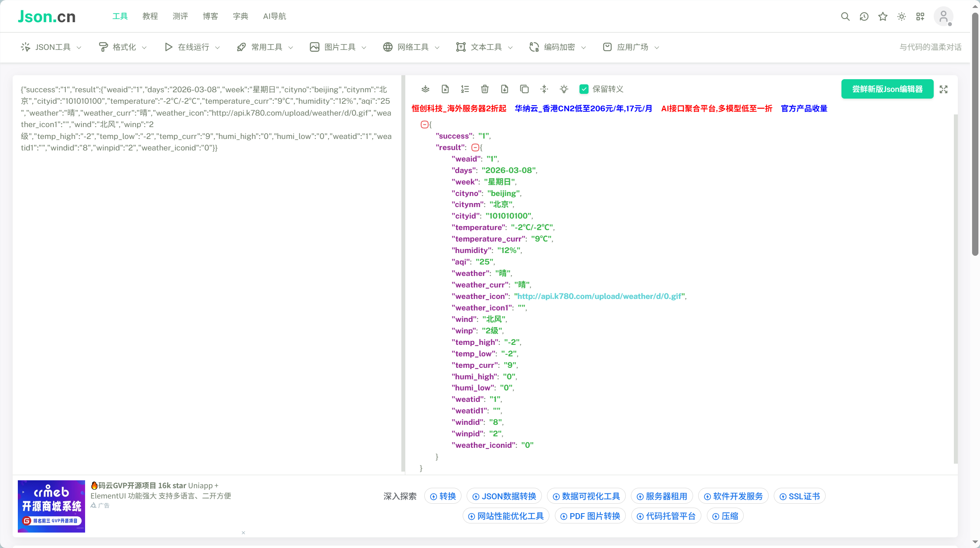This screenshot has height=548, width=980.
Task: Click the copy icon in JSON toolbar
Action: point(524,89)
